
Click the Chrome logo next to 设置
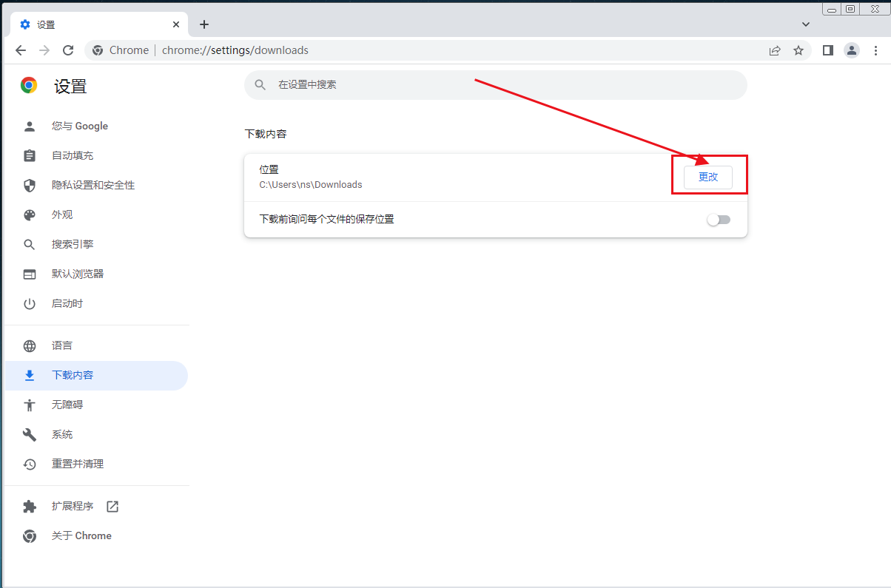click(29, 85)
